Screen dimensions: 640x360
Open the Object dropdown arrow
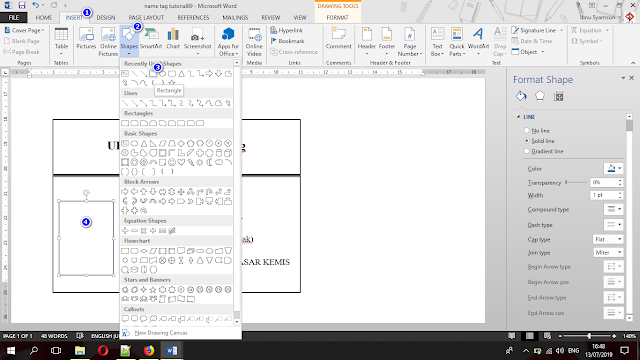(542, 52)
